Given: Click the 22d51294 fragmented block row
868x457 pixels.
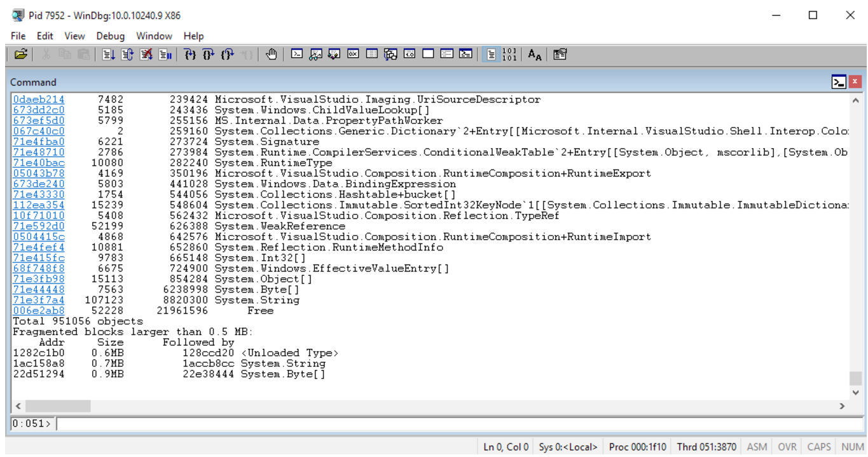Looking at the screenshot, I should (169, 374).
